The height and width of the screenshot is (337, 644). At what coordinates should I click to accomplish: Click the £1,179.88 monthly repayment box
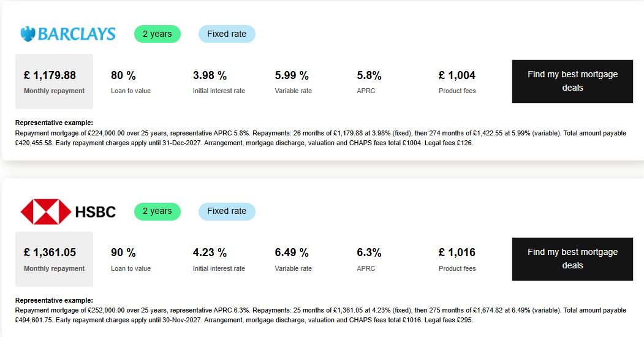tap(54, 81)
